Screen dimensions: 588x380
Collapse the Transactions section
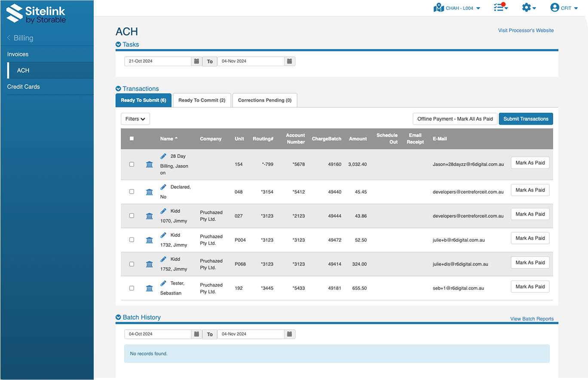click(x=118, y=89)
